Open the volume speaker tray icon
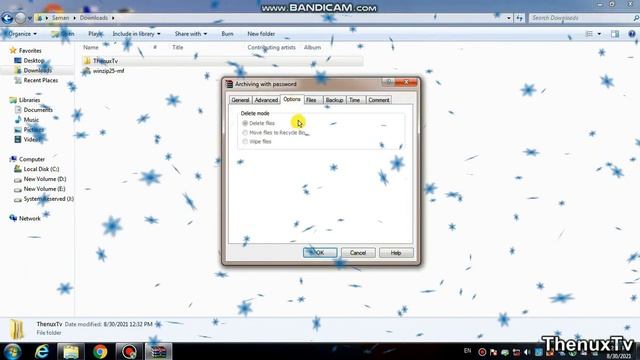The height and width of the screenshot is (360, 640). (x=527, y=352)
